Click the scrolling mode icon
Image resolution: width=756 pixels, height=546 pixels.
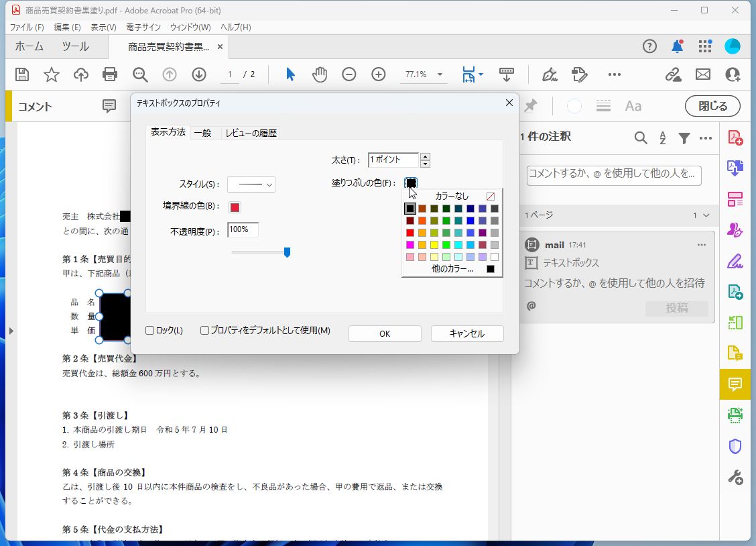click(x=506, y=74)
